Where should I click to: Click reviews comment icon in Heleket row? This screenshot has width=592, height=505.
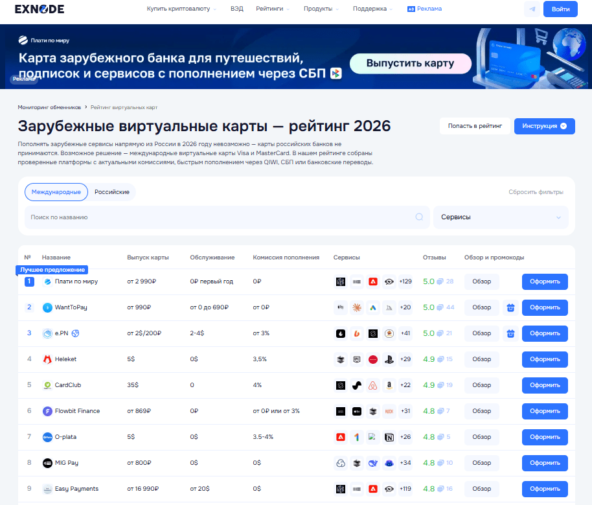[440, 359]
